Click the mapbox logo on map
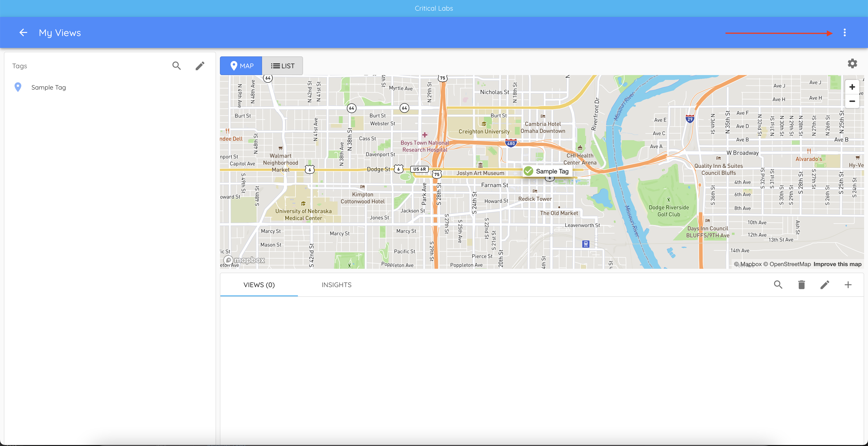The height and width of the screenshot is (446, 868). point(244,260)
